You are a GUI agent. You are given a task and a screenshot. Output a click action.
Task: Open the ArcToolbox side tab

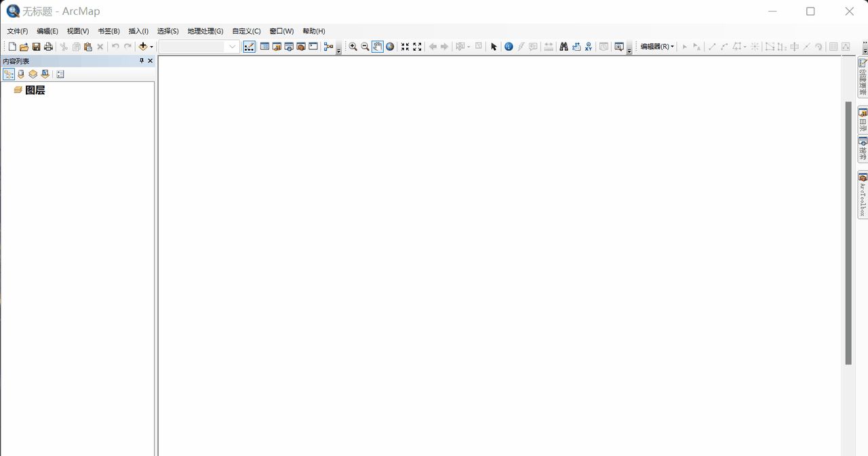tap(863, 195)
